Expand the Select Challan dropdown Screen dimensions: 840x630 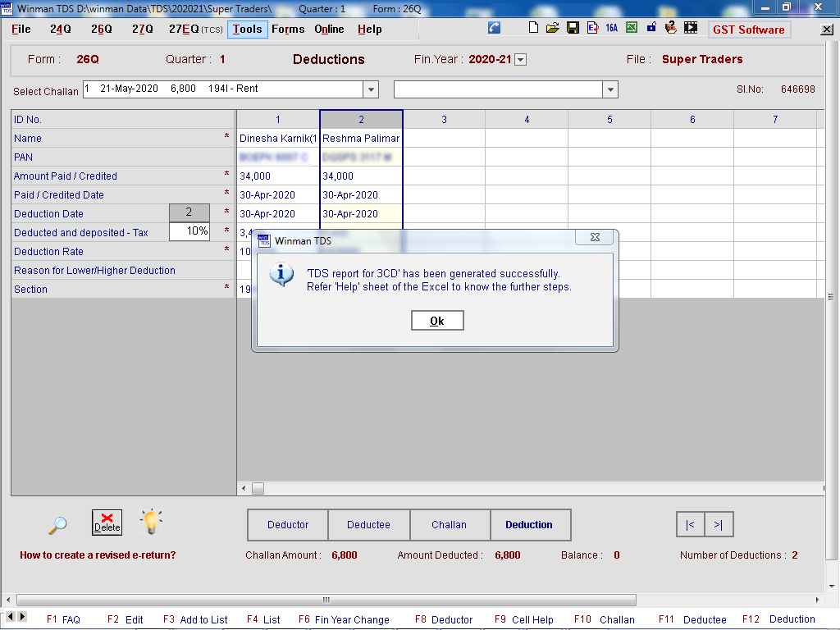coord(371,89)
